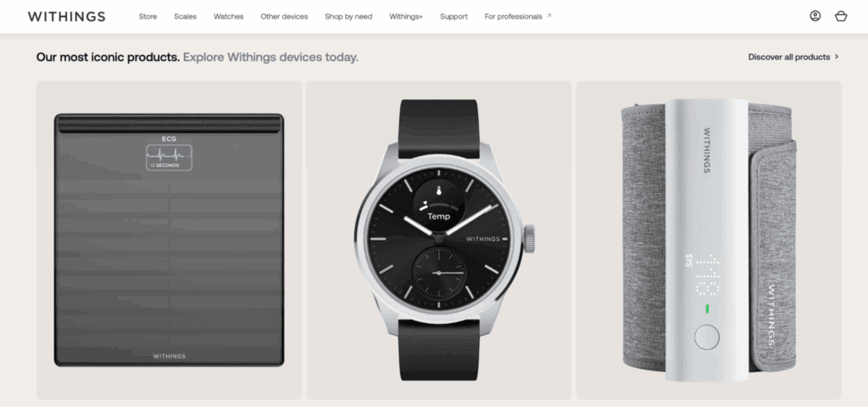Click the chevron next to Discover all products
Image resolution: width=868 pixels, height=407 pixels.
point(837,57)
